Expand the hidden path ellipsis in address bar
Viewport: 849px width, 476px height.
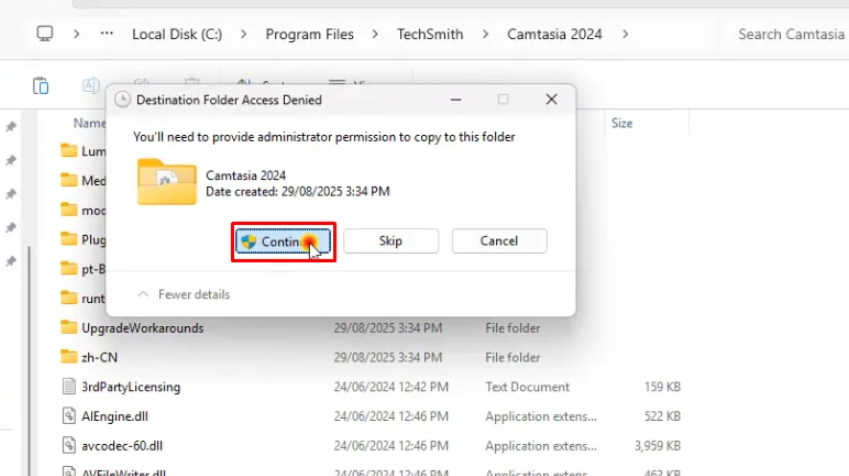[107, 34]
